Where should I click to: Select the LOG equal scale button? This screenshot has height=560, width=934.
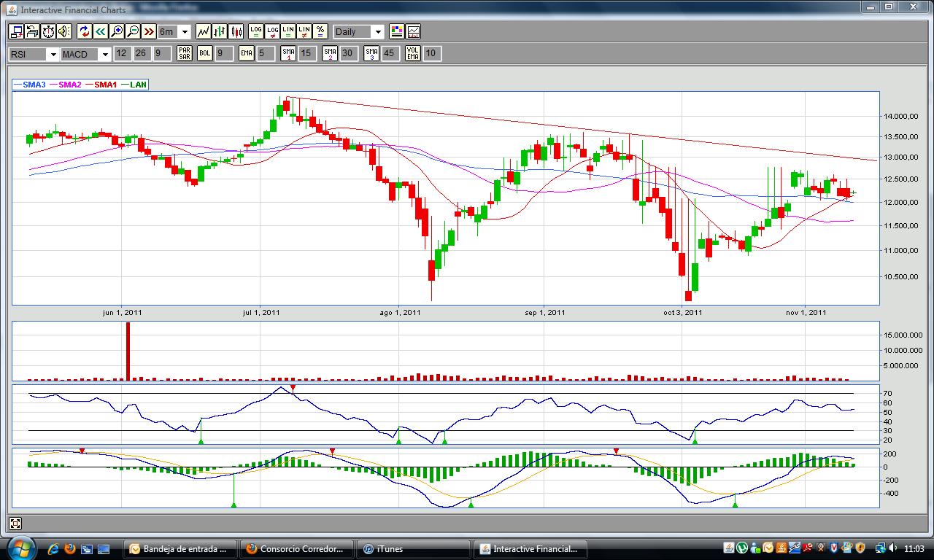point(255,31)
